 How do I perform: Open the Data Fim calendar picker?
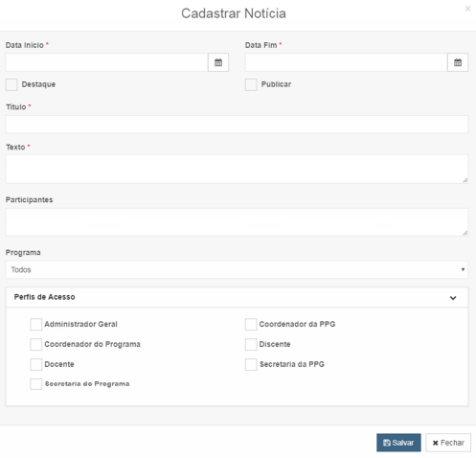pos(458,62)
